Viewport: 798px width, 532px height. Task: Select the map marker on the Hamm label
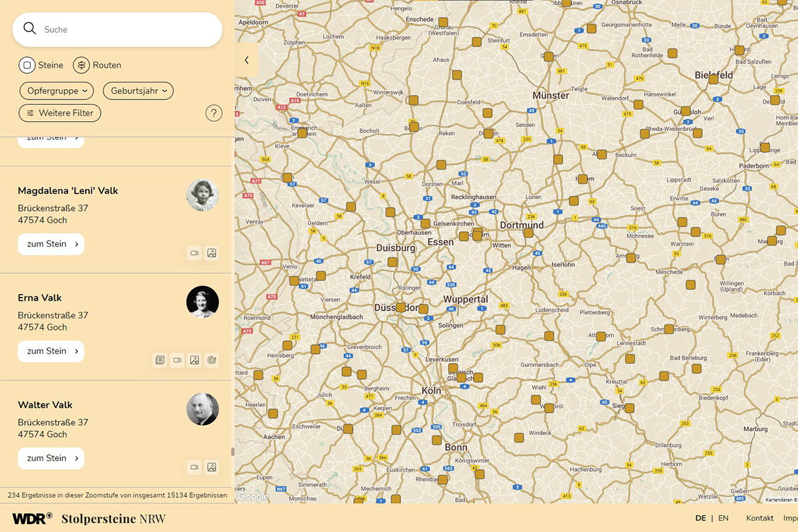(x=582, y=179)
